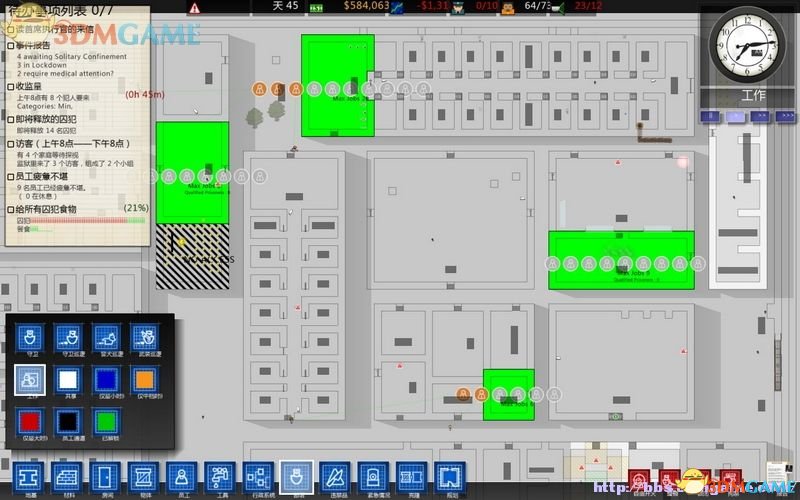Click the $584,063 balance in top bar

pyautogui.click(x=366, y=6)
